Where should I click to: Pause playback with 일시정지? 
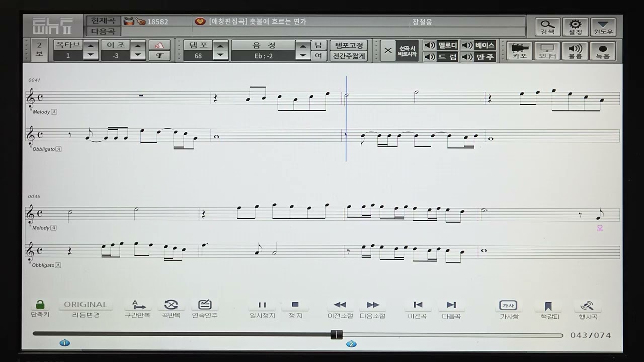click(x=262, y=309)
